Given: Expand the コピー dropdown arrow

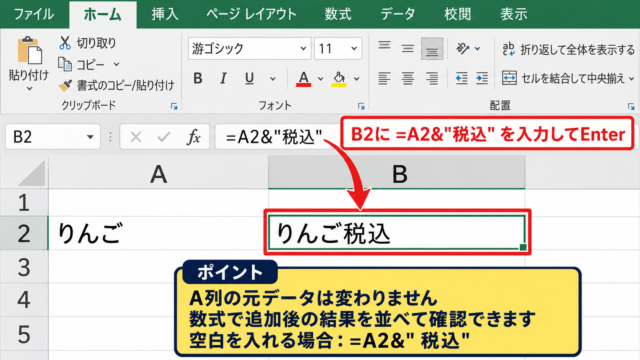Looking at the screenshot, I should coord(116,64).
